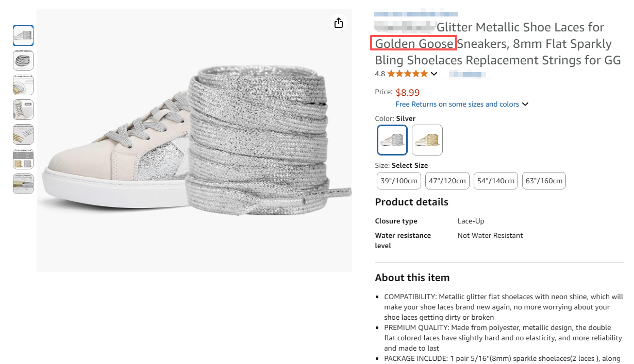
Task: Select size 39"/100cm
Action: pos(399,181)
